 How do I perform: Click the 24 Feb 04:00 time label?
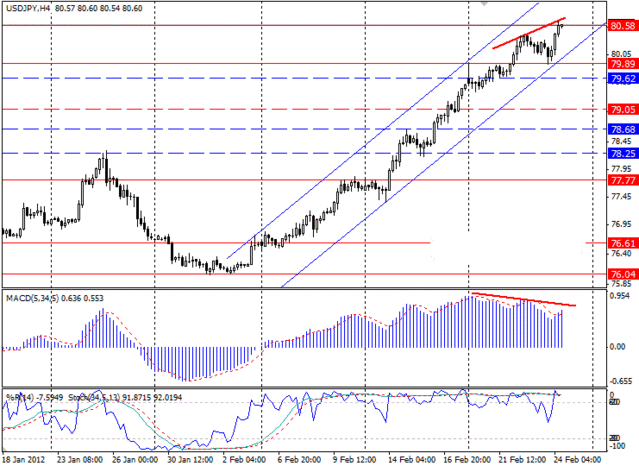pos(575,458)
